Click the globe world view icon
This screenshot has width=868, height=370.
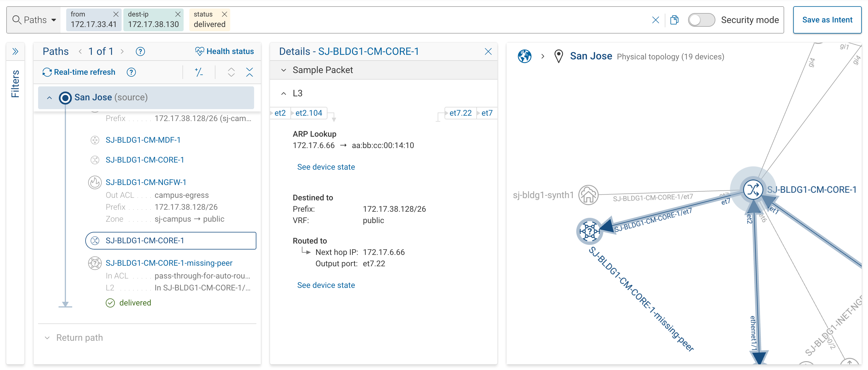click(524, 56)
